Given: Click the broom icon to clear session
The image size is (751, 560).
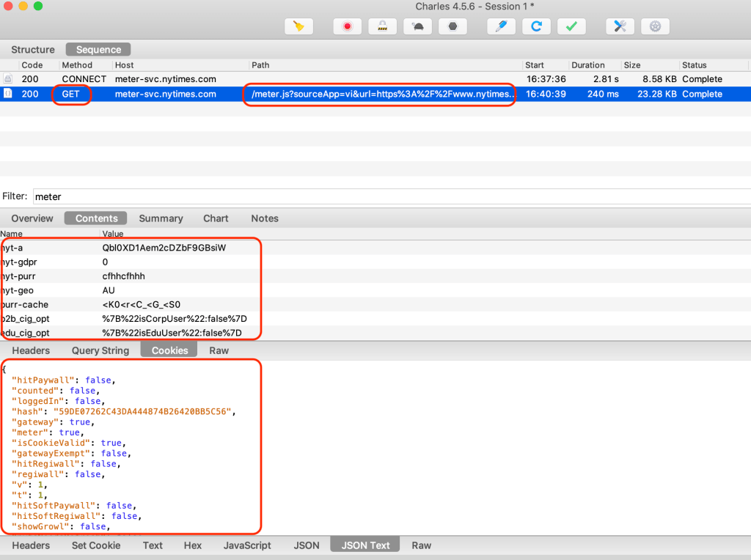Looking at the screenshot, I should (x=298, y=26).
